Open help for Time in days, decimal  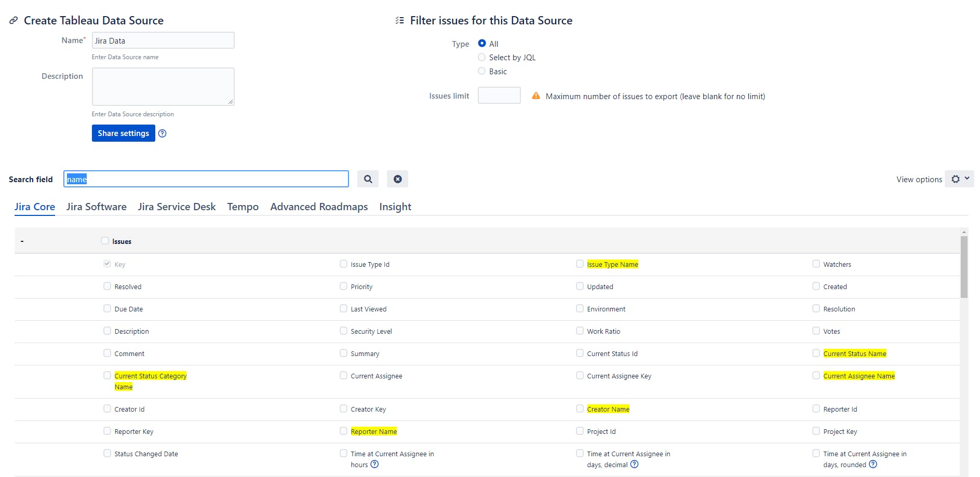point(634,465)
